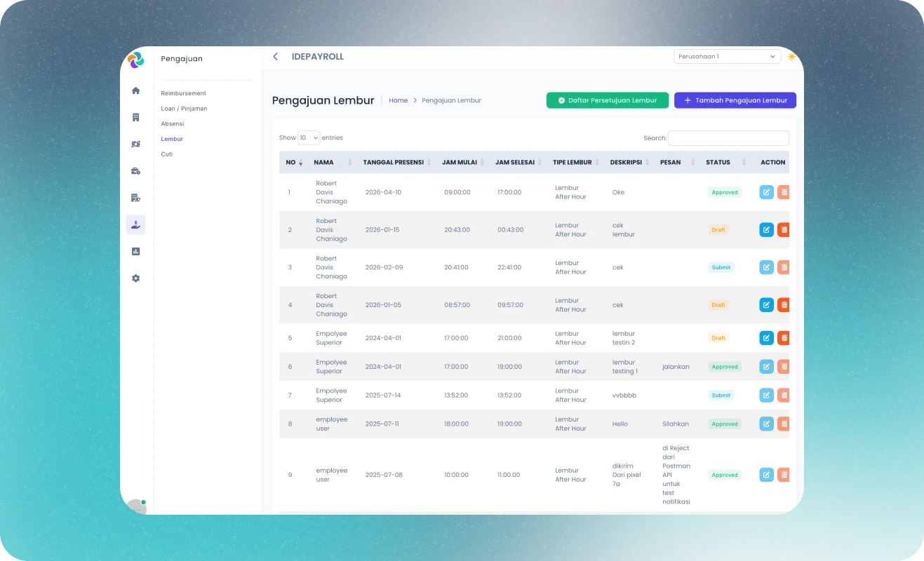Sort by JAM MULAI column

(x=462, y=163)
